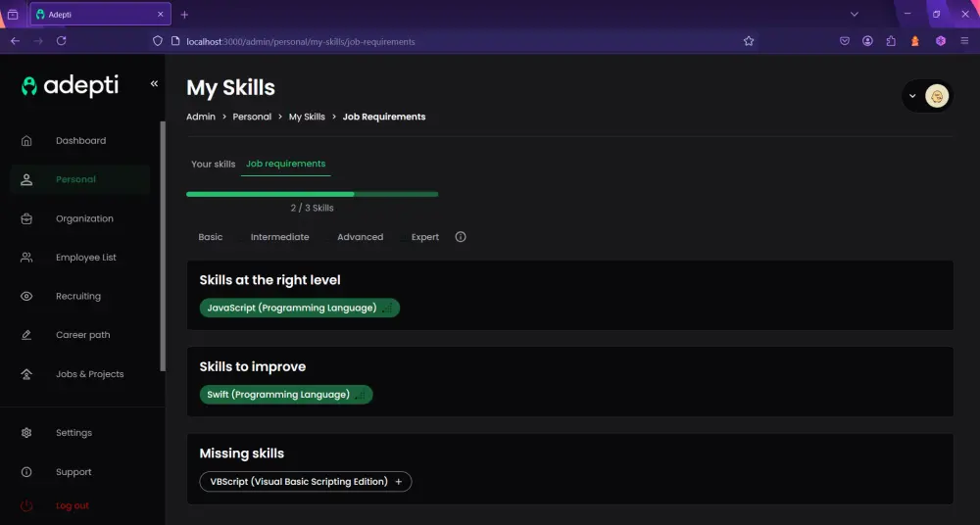The image size is (980, 525).
Task: Click the Basic level legend
Action: (210, 237)
